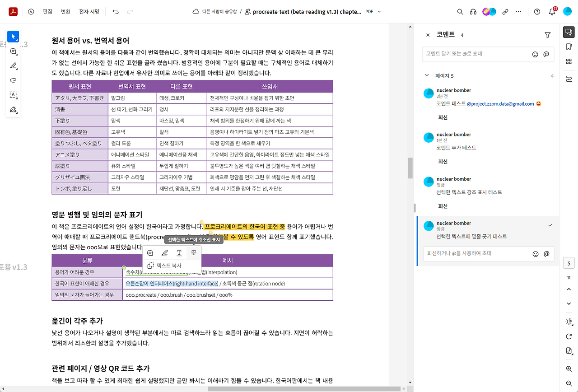
Task: Click the current page number box showing 5
Action: click(x=569, y=264)
